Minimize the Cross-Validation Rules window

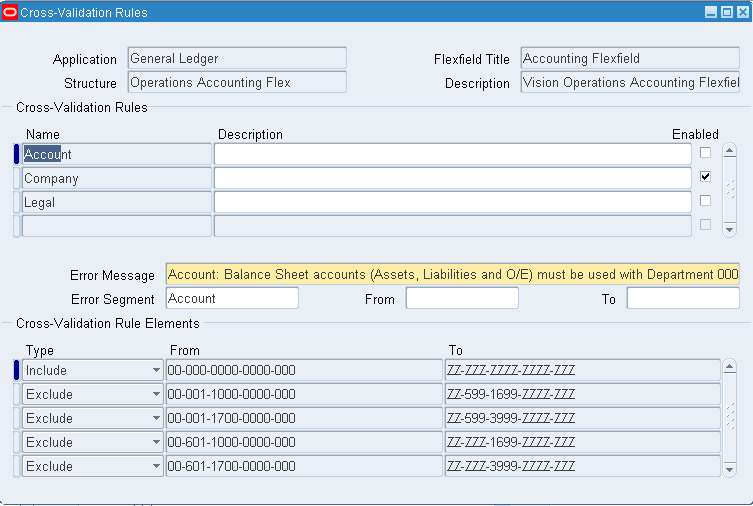711,12
